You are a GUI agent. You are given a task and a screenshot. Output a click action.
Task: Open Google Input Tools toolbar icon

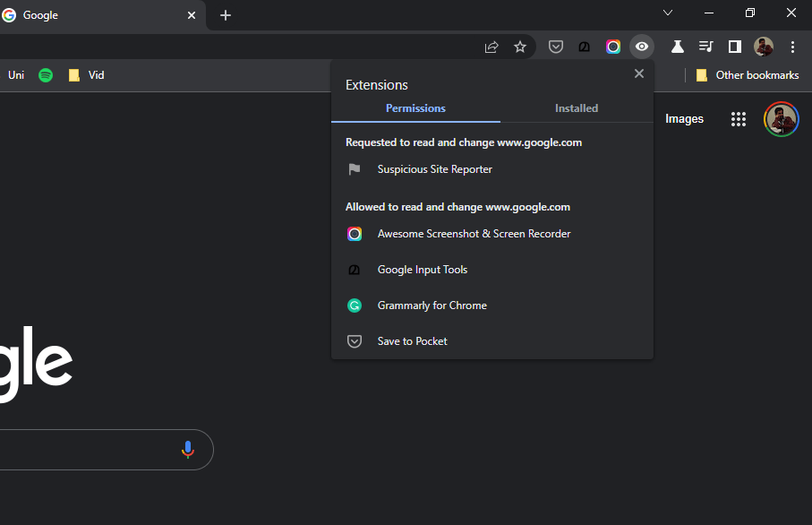tap(584, 47)
